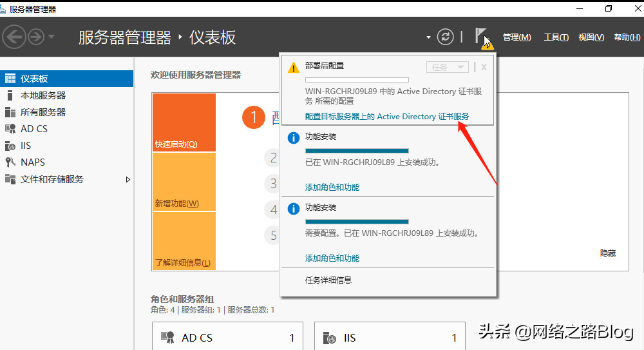
Task: Go back with the left arrow button
Action: pyautogui.click(x=14, y=37)
